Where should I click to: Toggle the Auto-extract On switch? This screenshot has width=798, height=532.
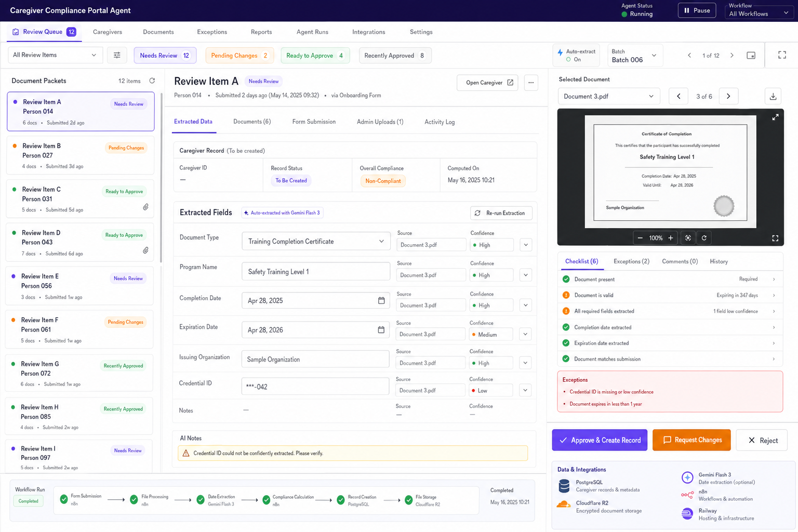576,55
